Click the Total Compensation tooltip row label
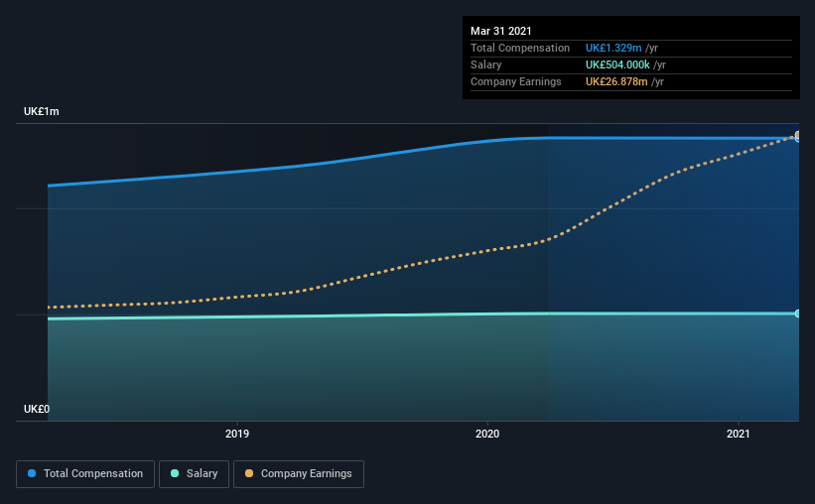815x504 pixels. (x=520, y=48)
